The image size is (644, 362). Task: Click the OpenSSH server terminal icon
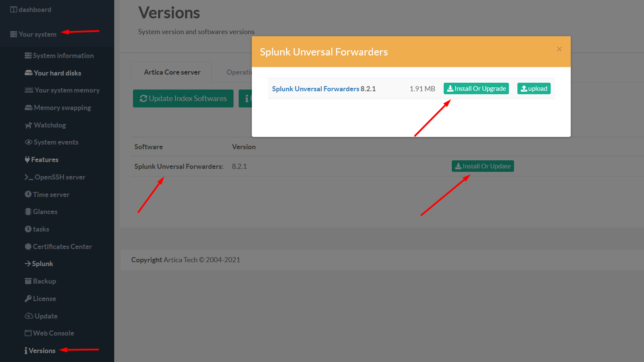pos(29,177)
